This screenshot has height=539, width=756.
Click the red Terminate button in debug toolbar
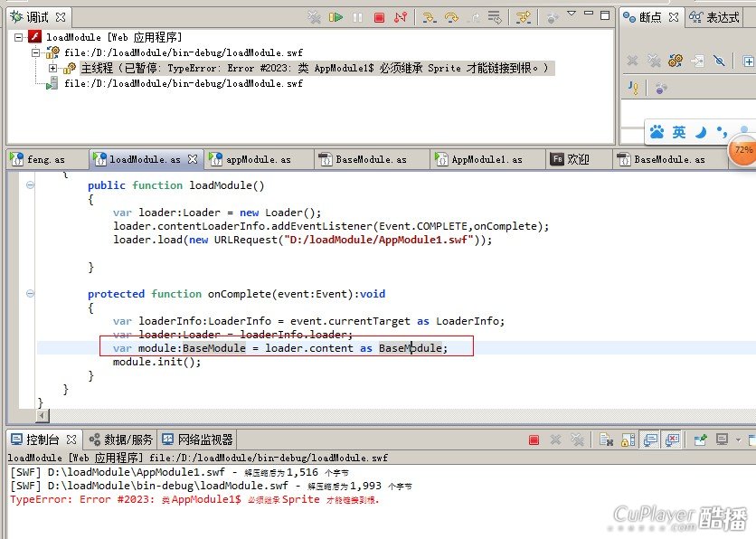(x=380, y=17)
